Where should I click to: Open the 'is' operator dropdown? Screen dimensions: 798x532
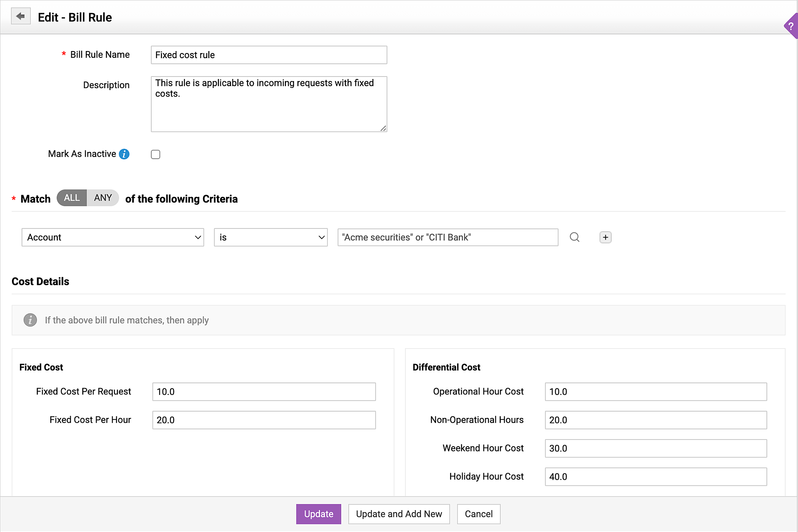[x=271, y=237]
